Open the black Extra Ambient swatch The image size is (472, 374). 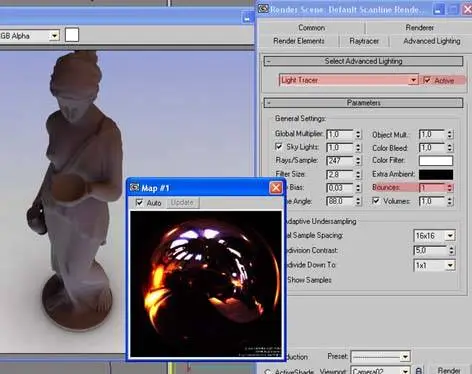coord(436,174)
